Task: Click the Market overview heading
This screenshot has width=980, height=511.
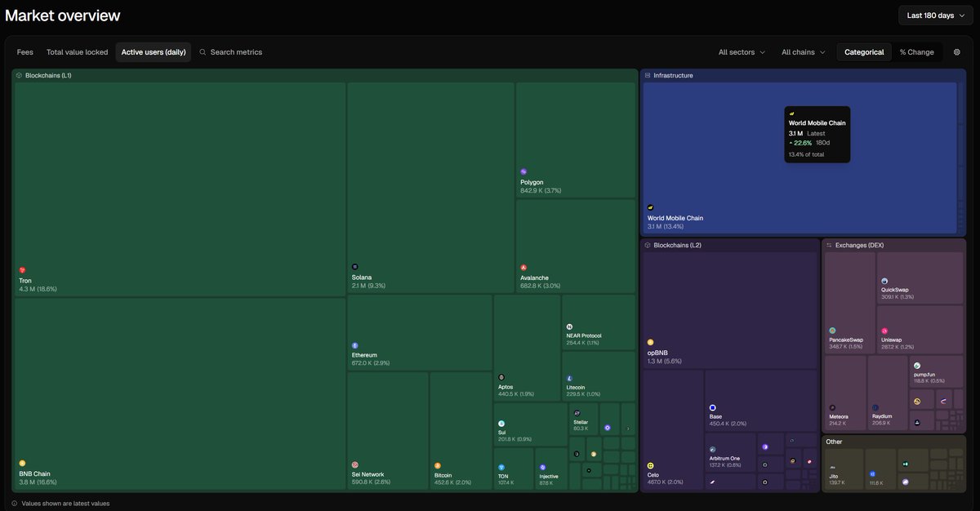Action: pos(62,16)
